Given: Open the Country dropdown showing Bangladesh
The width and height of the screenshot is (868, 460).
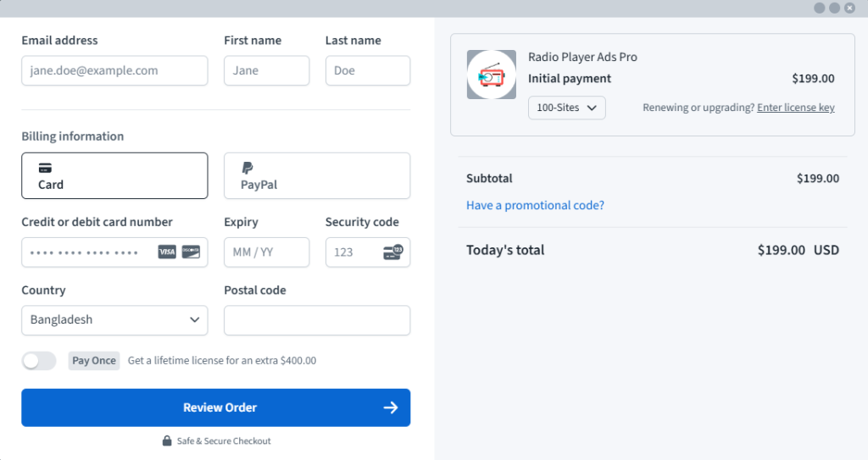Looking at the screenshot, I should pyautogui.click(x=114, y=320).
